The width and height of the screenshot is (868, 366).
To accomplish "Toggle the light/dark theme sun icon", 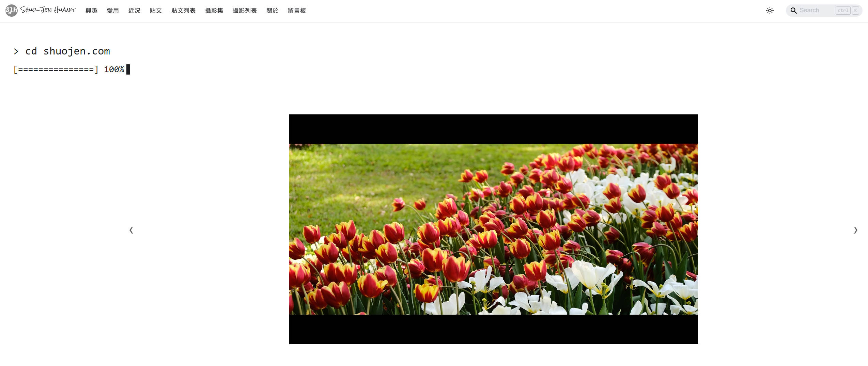I will [x=770, y=11].
